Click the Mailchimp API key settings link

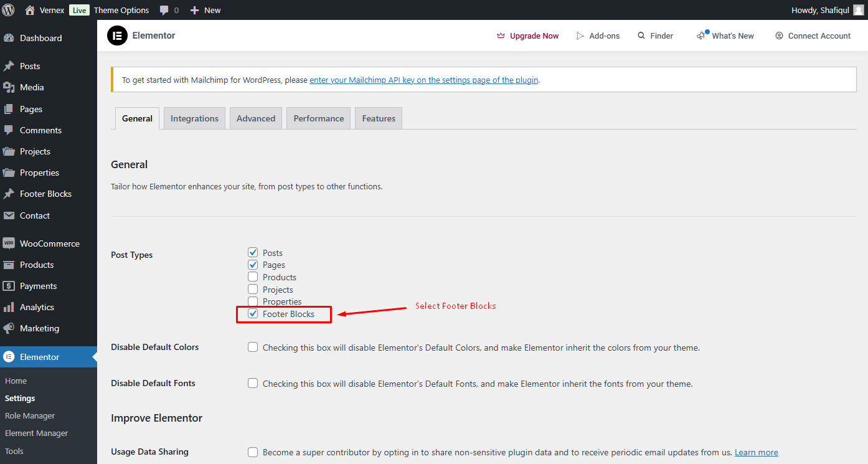pyautogui.click(x=423, y=80)
